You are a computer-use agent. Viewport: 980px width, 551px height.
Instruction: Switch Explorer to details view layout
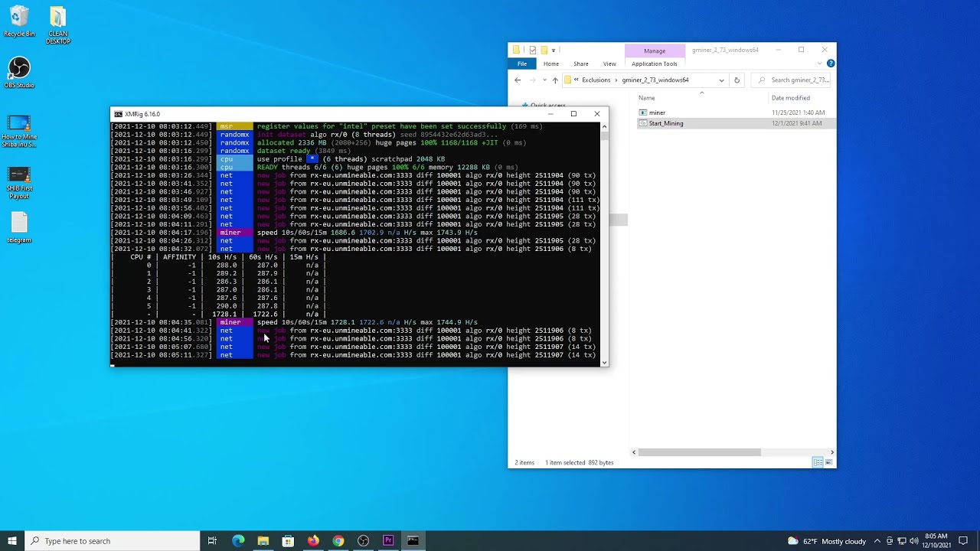point(818,462)
